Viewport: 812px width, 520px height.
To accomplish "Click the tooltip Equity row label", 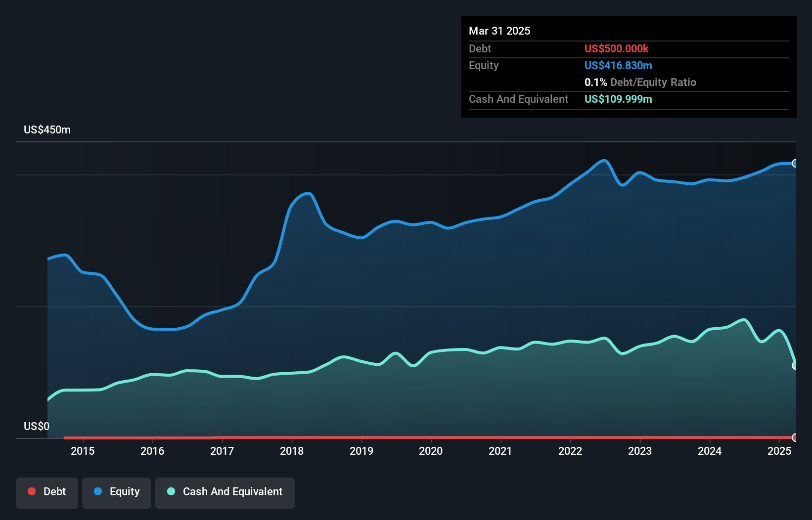I will click(x=484, y=66).
